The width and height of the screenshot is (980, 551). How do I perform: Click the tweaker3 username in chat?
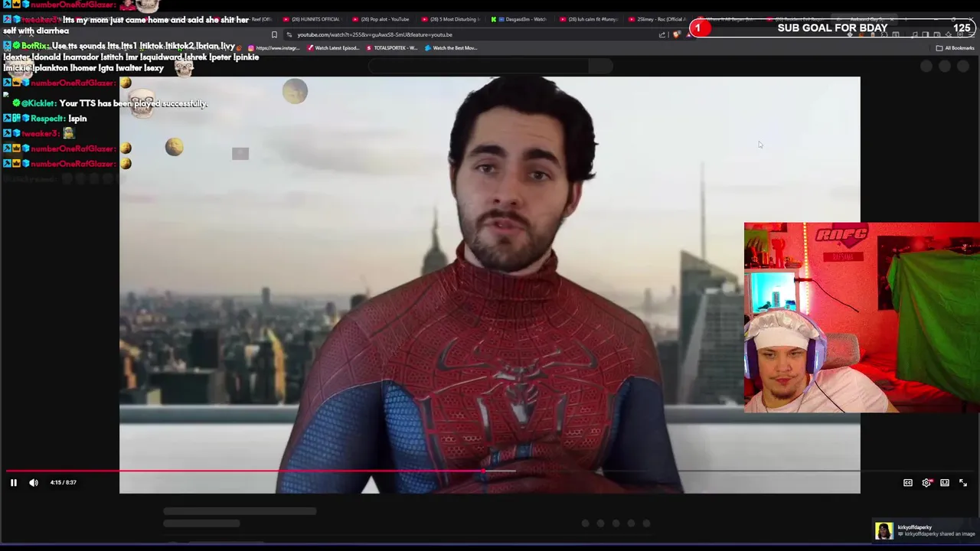[x=41, y=134]
